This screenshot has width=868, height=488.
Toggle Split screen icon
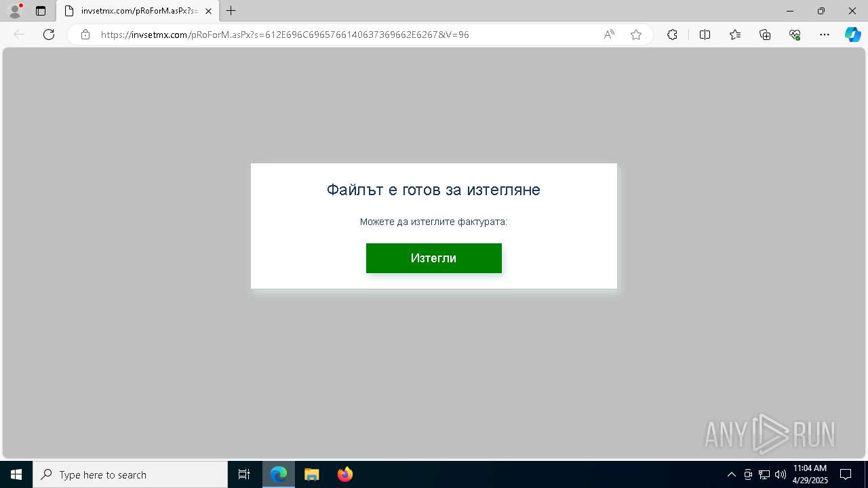[x=705, y=35]
